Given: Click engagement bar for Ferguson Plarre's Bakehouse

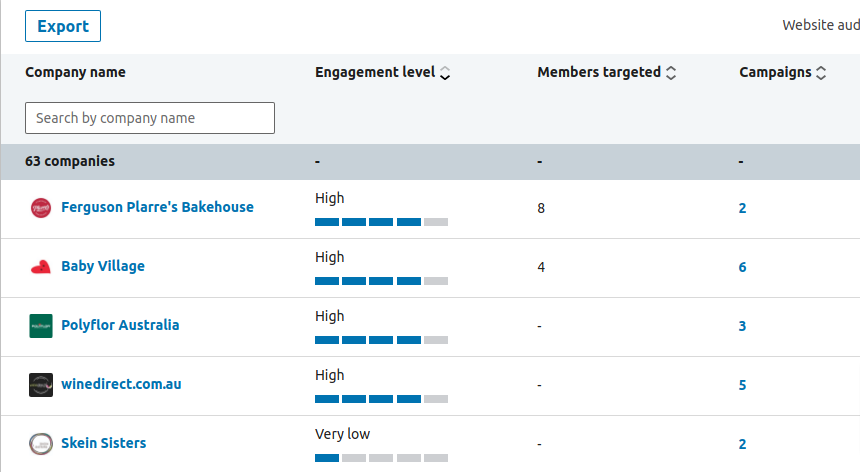Looking at the screenshot, I should point(381,222).
